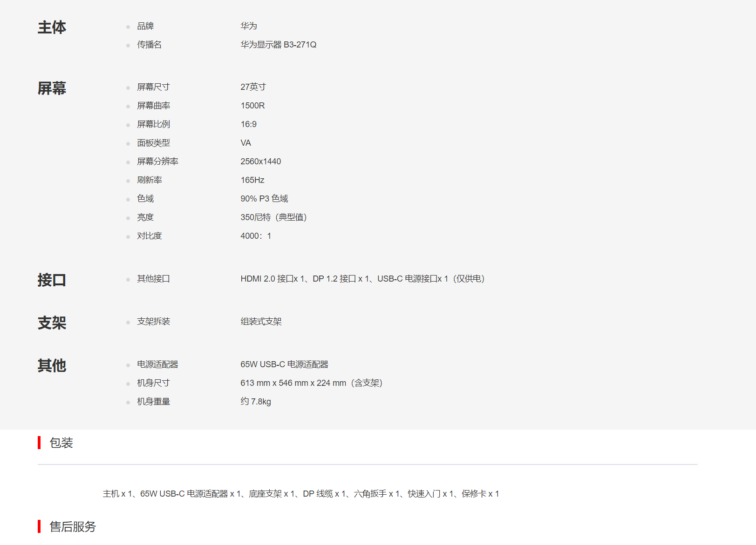Image resolution: width=756 pixels, height=545 pixels.
Task: Select the 主体 section heading
Action: [x=52, y=27]
